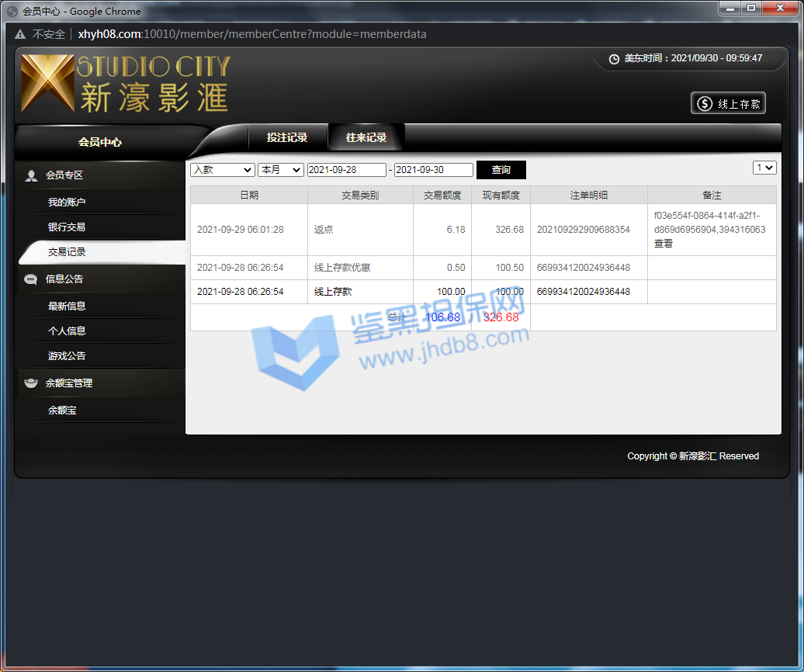The width and height of the screenshot is (804, 672).
Task: Click the person icon next to 会员专区
Action: [x=31, y=175]
